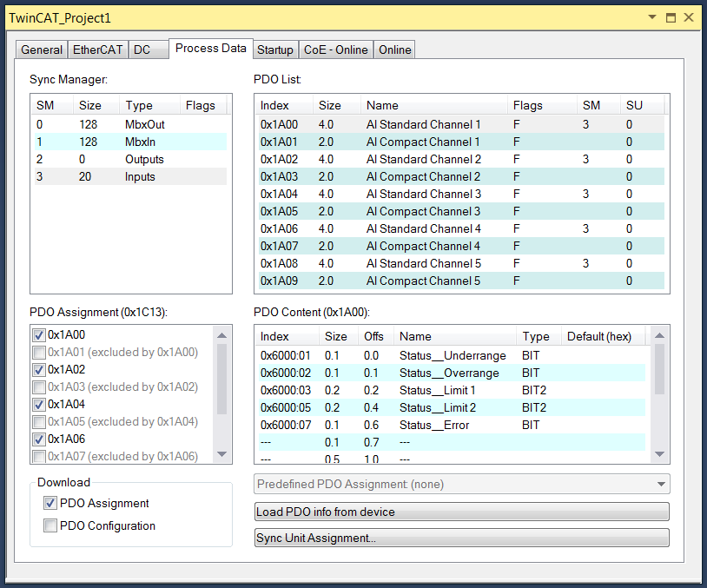Switch to the EtherCAT tab

click(x=98, y=50)
